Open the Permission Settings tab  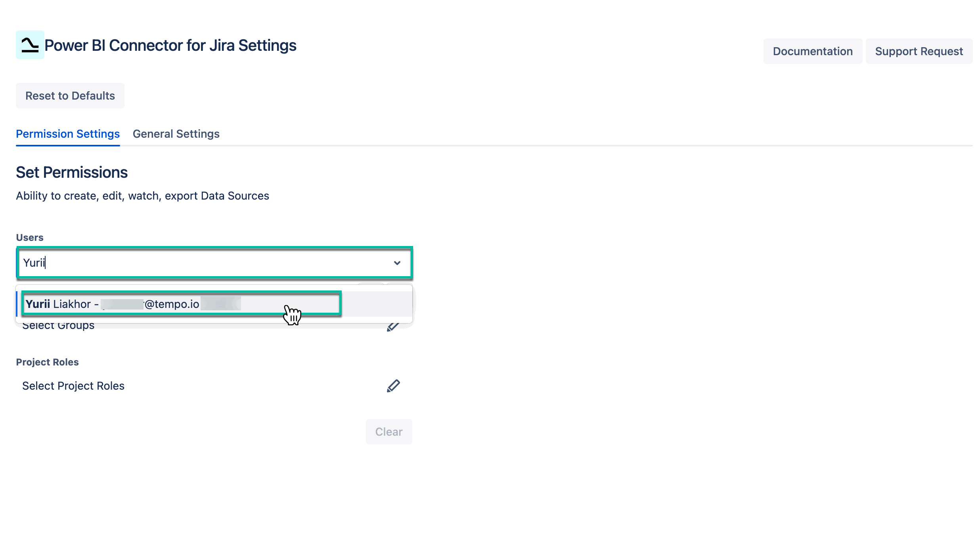tap(68, 134)
